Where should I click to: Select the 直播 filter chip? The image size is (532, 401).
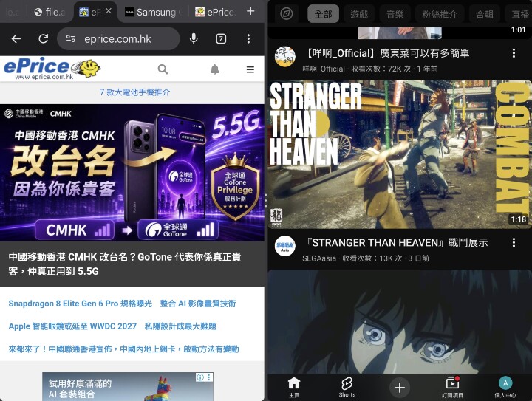[519, 14]
